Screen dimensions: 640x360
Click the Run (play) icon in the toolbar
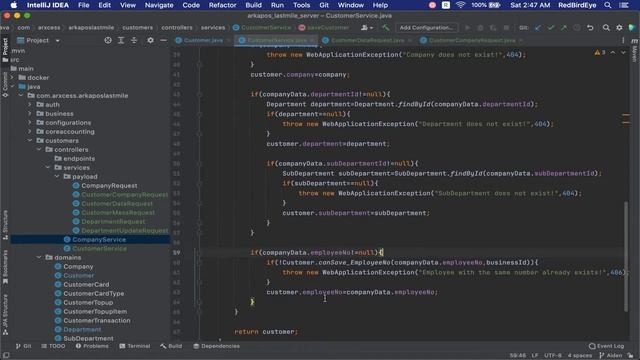467,28
